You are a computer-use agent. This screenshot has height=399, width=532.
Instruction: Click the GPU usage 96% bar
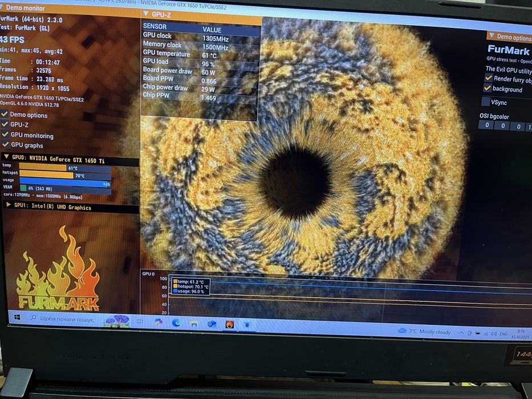[x=66, y=183]
